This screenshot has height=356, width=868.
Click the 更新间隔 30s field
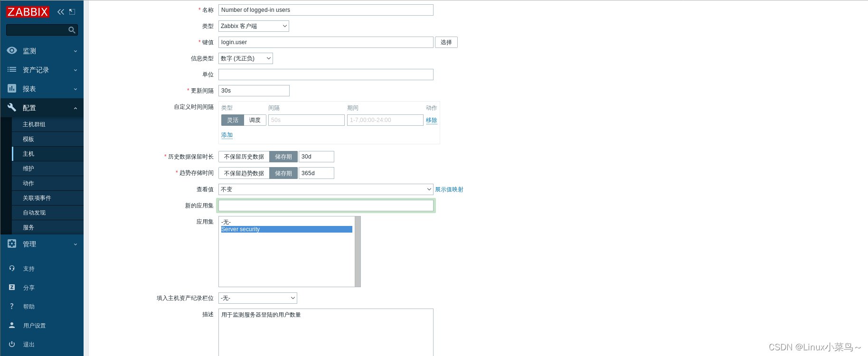[x=254, y=91]
